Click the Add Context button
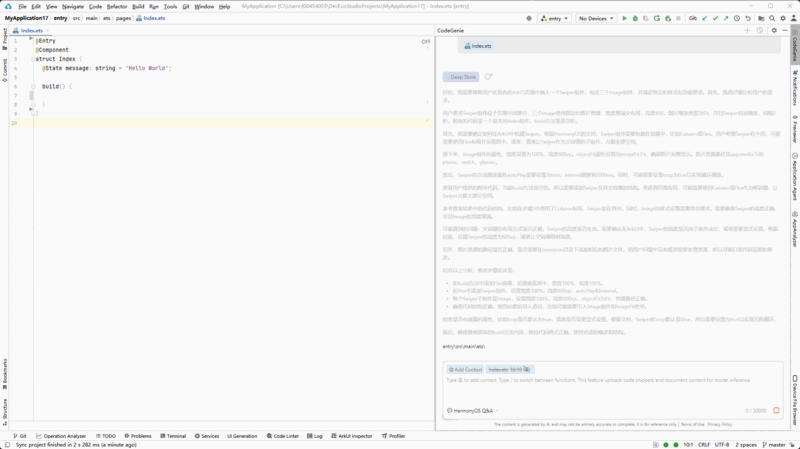Image resolution: width=800 pixels, height=449 pixels. (x=466, y=370)
